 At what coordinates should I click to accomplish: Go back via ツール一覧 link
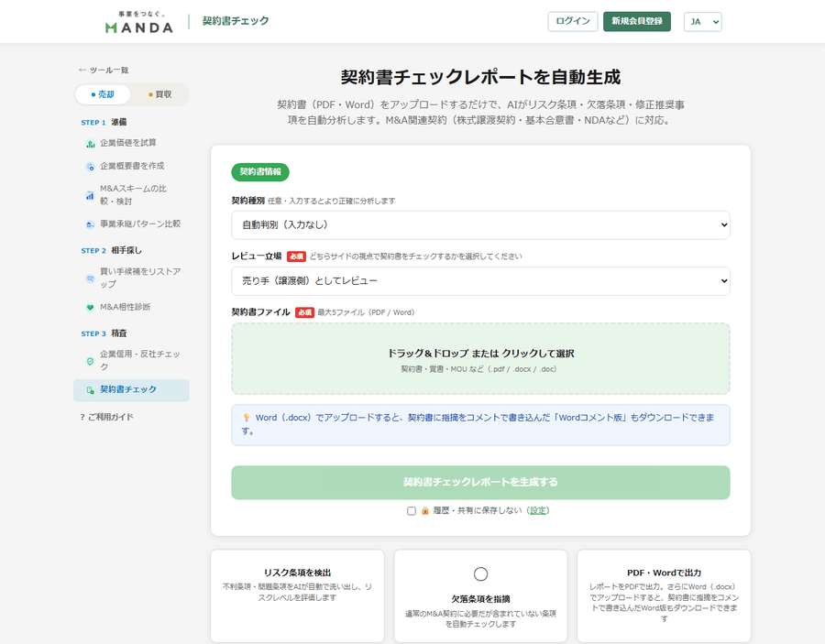[x=104, y=70]
